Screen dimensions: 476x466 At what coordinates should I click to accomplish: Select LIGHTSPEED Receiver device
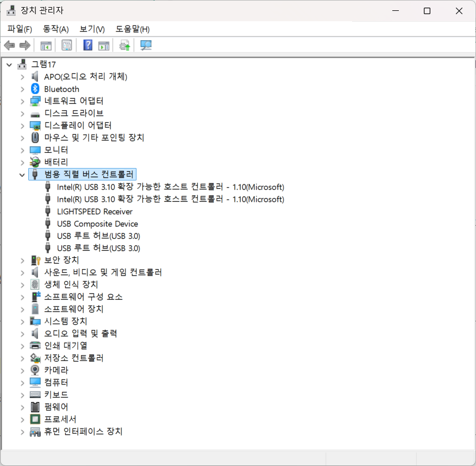coord(95,212)
